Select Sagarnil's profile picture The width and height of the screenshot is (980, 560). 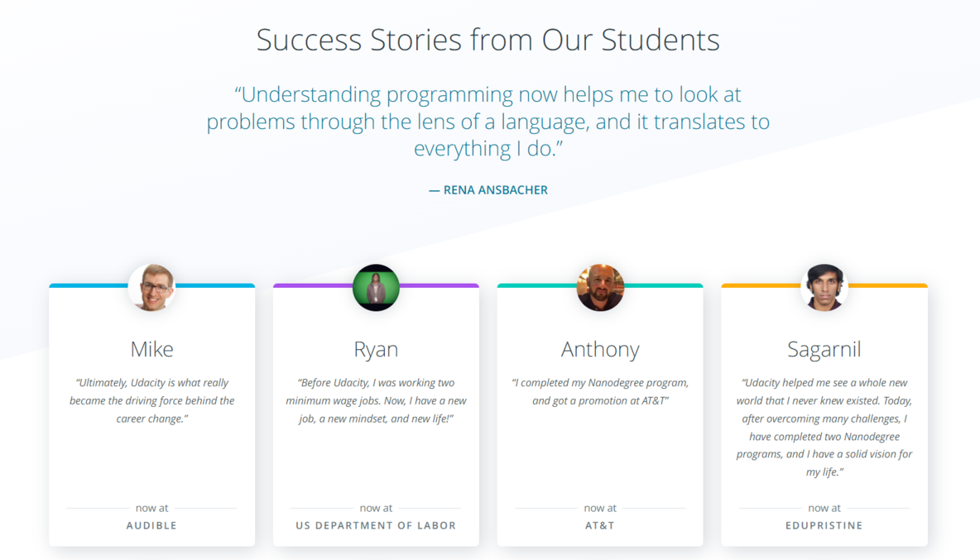tap(824, 287)
